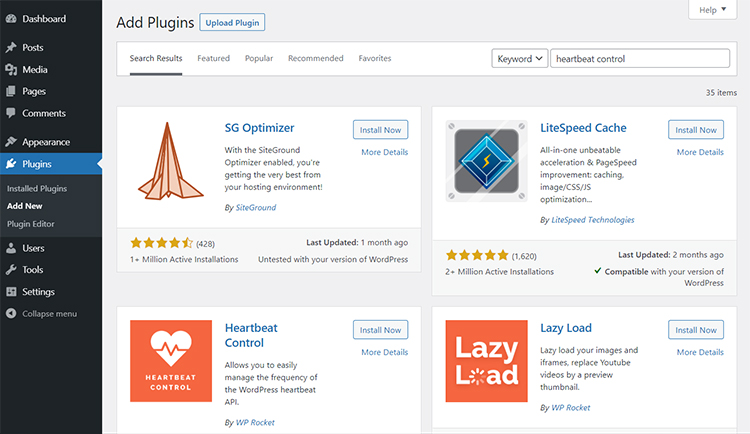Click the Users icon in sidebar

[x=10, y=248]
